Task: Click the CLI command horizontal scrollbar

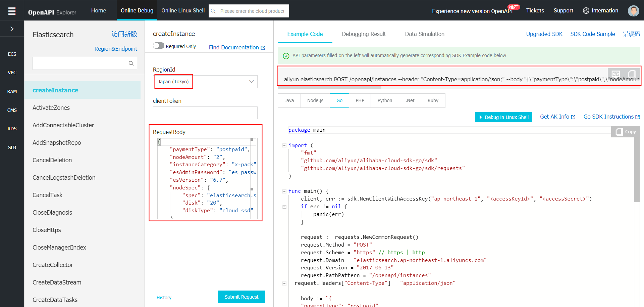Action: point(329,88)
